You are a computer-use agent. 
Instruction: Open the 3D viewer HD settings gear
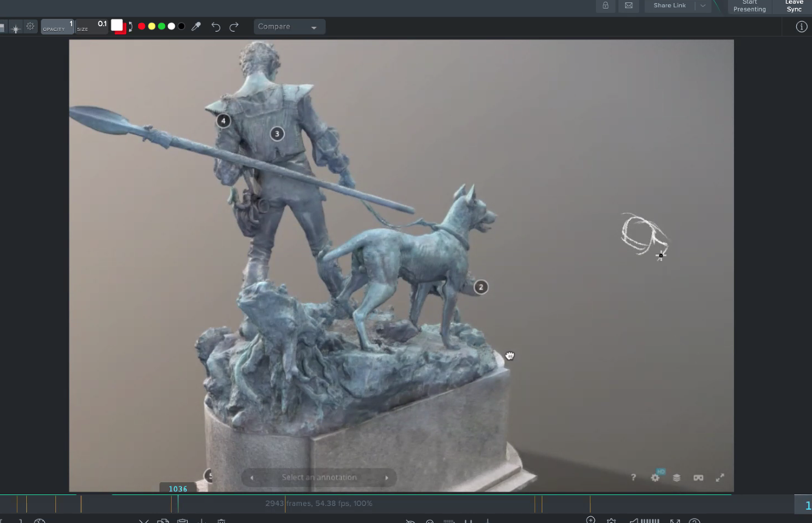[656, 477]
